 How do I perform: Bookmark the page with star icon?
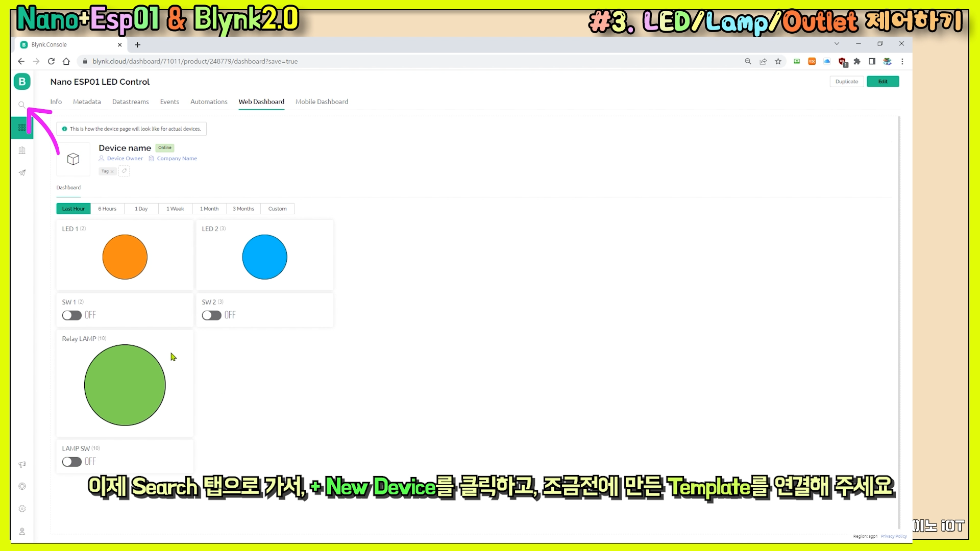[x=778, y=61]
